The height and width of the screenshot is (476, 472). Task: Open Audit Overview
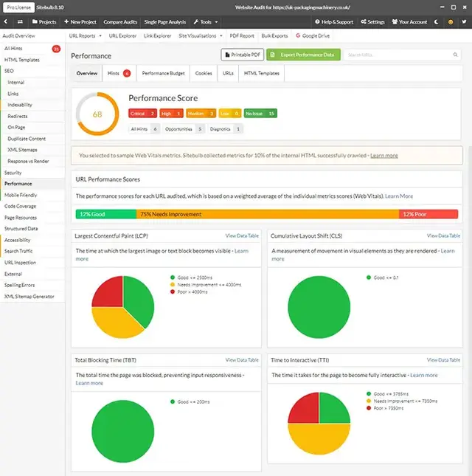coord(19,36)
